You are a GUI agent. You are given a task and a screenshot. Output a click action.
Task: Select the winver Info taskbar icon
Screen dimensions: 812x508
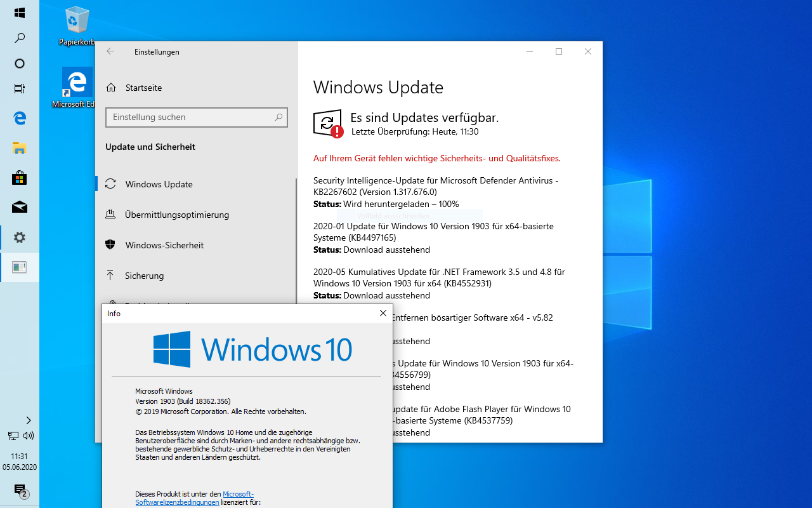click(x=20, y=267)
